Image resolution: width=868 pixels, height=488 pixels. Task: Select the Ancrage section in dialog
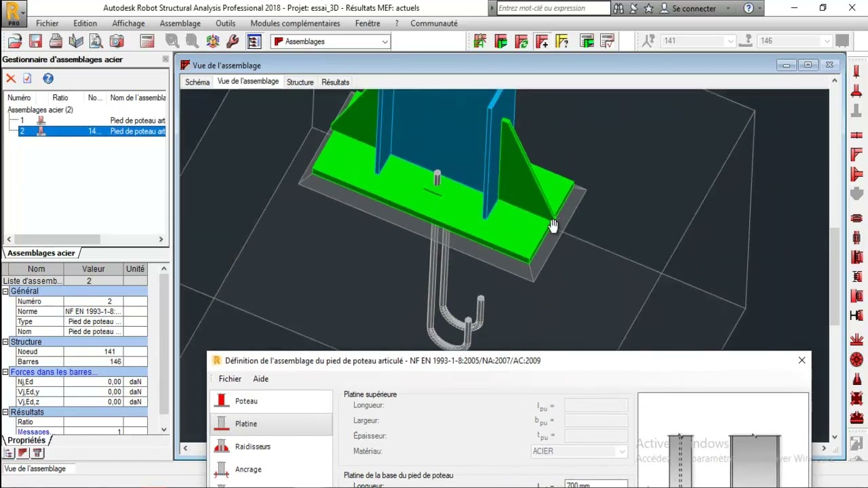coord(248,469)
